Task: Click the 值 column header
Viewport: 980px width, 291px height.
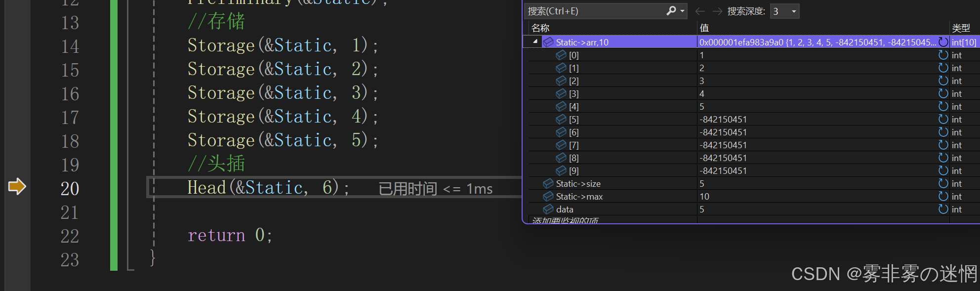Action: point(704,28)
